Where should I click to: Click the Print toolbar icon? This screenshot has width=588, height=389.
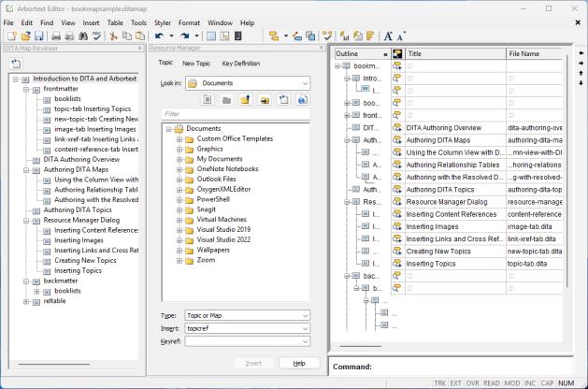point(56,36)
